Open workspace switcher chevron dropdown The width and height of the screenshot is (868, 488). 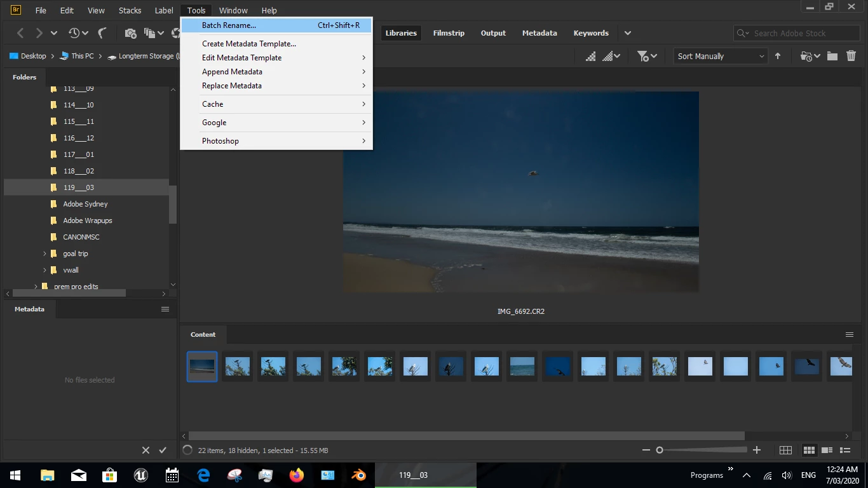(628, 33)
